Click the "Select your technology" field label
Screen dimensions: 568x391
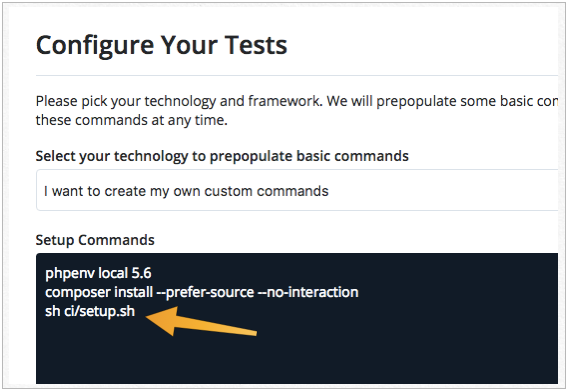(x=222, y=156)
